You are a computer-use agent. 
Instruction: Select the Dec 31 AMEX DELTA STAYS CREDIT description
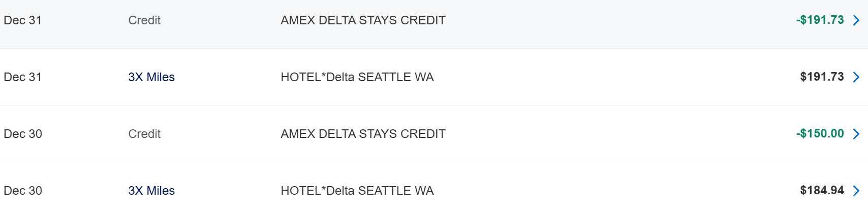click(363, 20)
